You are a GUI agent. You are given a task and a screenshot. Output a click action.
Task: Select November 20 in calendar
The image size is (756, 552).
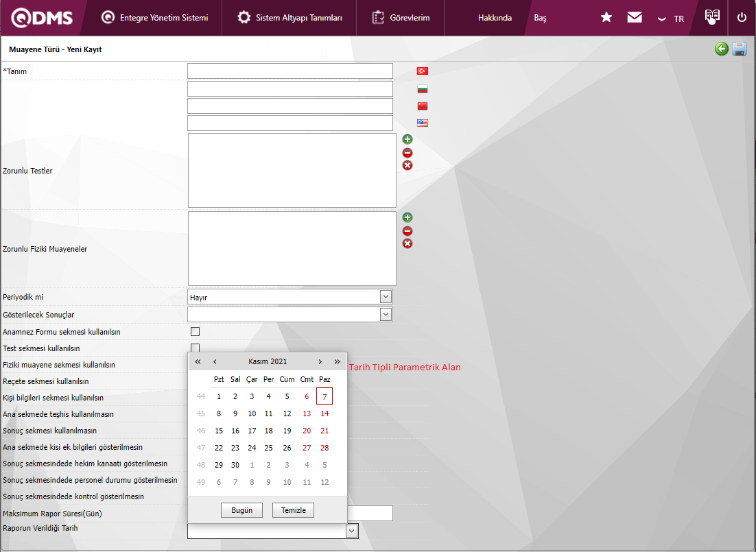point(307,431)
